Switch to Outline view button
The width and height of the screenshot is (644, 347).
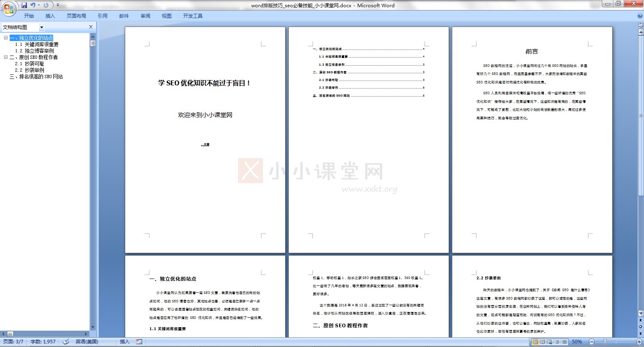[557, 342]
